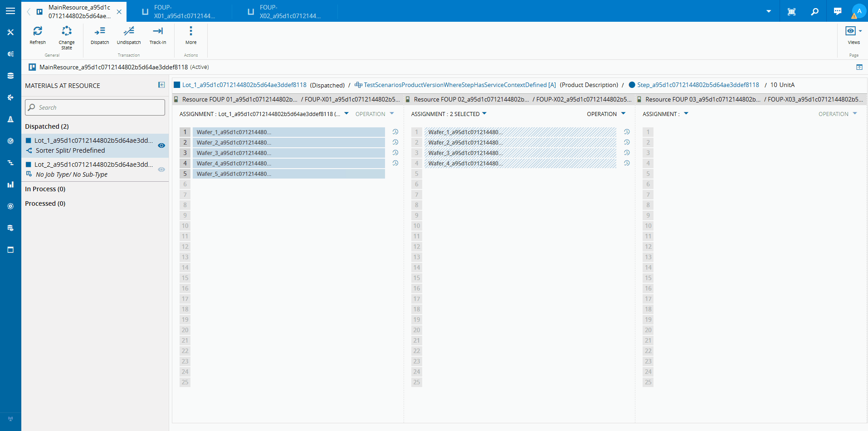Click Change State in the ribbon

tap(67, 37)
